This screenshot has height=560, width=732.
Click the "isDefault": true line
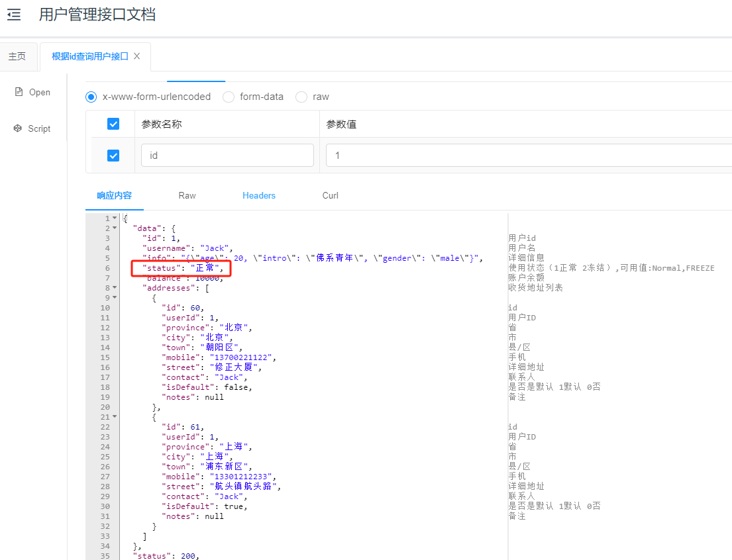pos(205,506)
